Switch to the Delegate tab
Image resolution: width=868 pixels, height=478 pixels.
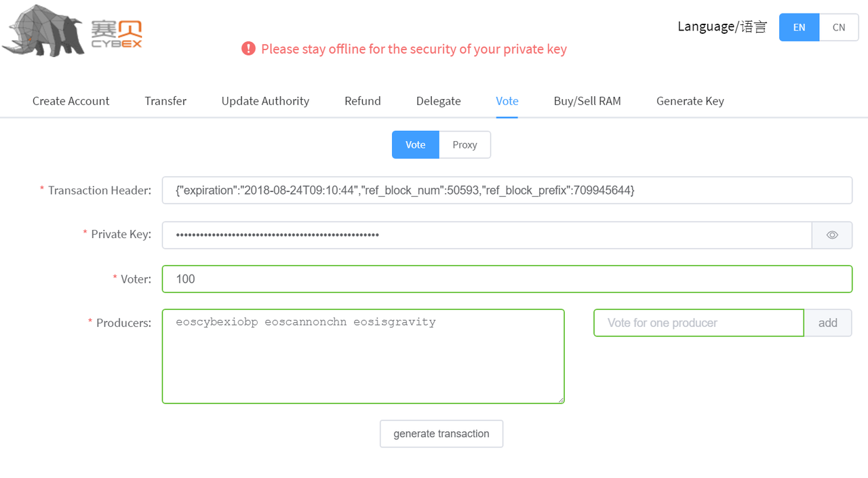[x=438, y=101]
